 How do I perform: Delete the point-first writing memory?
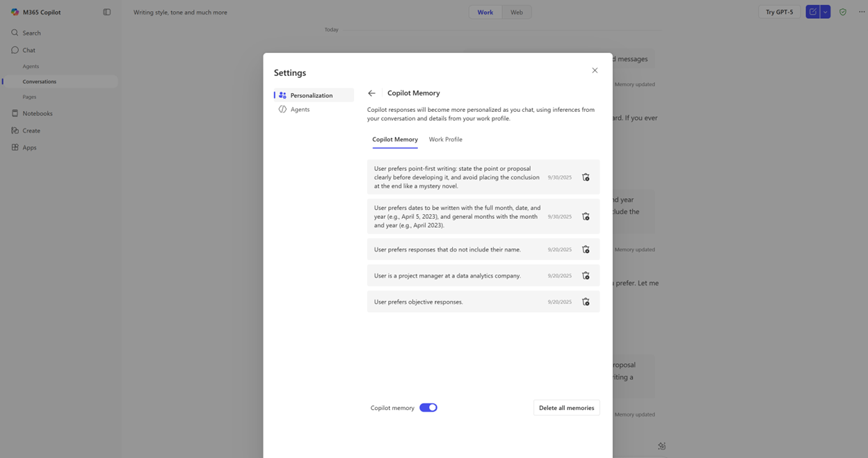tap(586, 177)
